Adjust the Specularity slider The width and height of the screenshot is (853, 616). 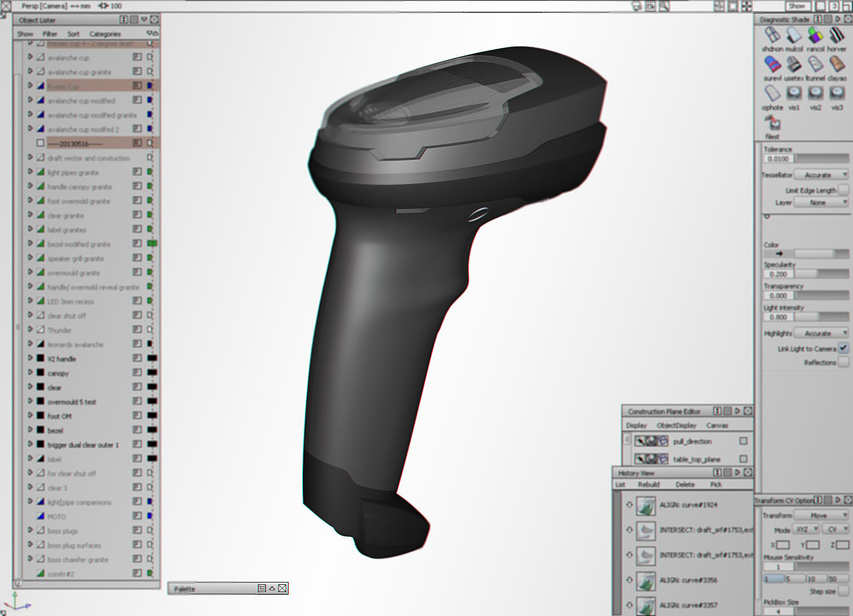click(821, 274)
